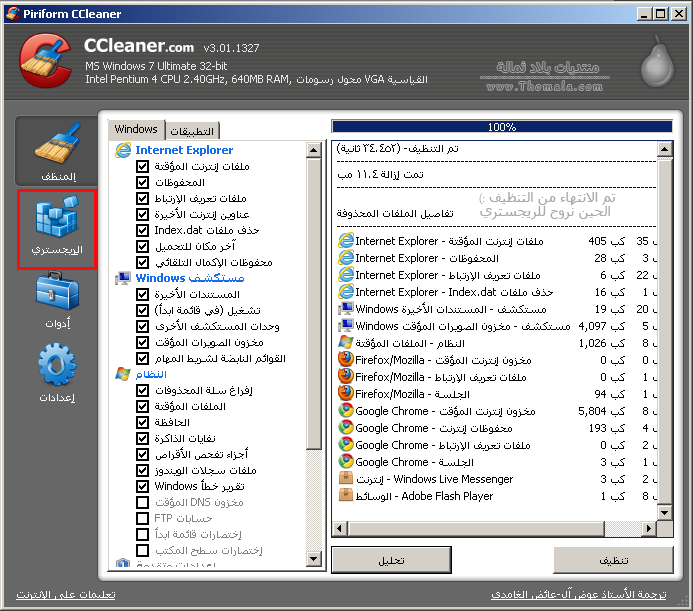Switch to the Applications (التطبيقات) tab

[192, 131]
